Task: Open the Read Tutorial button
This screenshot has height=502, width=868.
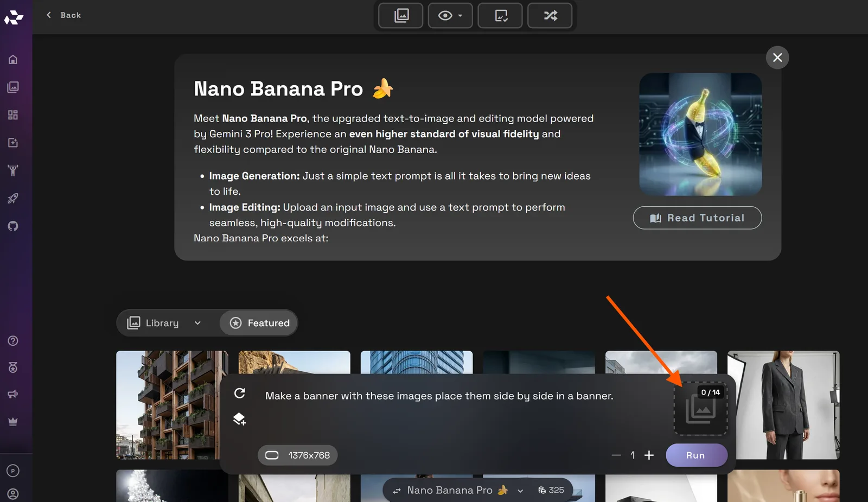Action: pyautogui.click(x=697, y=218)
